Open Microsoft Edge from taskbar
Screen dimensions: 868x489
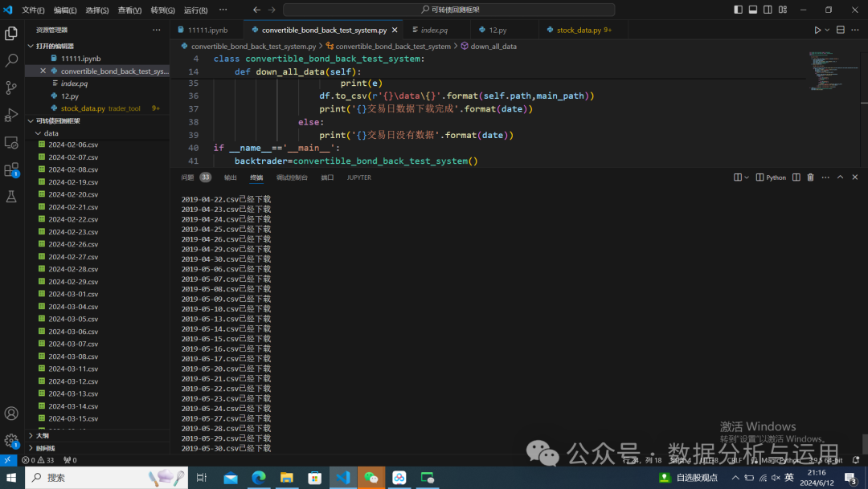coord(259,478)
